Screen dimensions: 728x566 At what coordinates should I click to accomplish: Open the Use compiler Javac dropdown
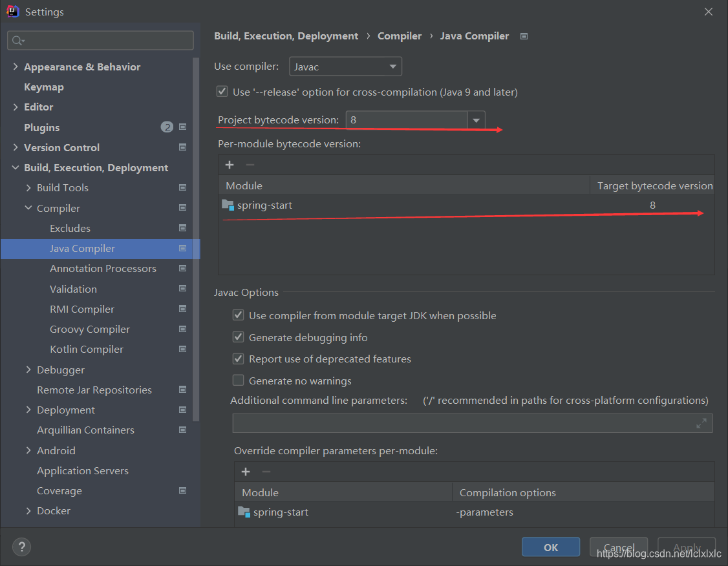[x=345, y=67]
